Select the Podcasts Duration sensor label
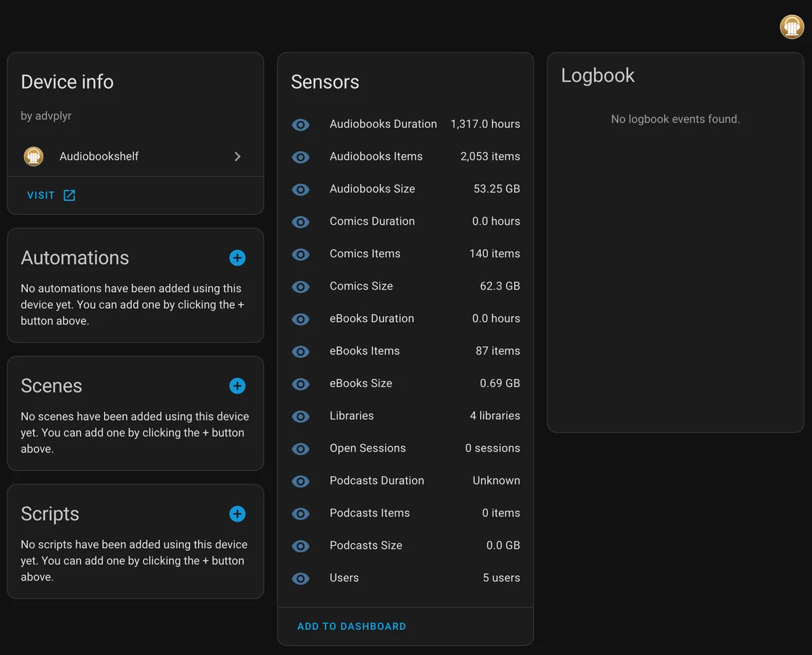812x655 pixels. pyautogui.click(x=377, y=481)
